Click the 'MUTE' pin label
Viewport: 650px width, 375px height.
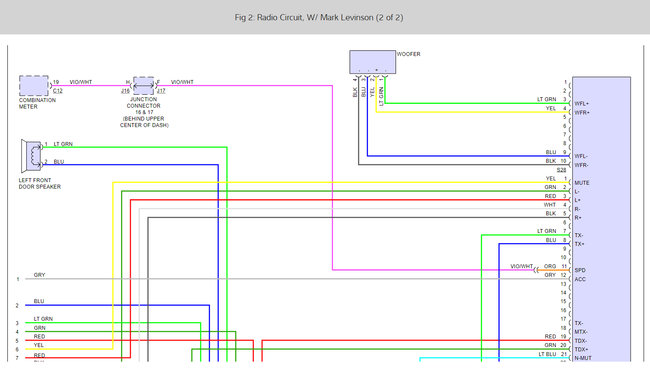[x=582, y=183]
